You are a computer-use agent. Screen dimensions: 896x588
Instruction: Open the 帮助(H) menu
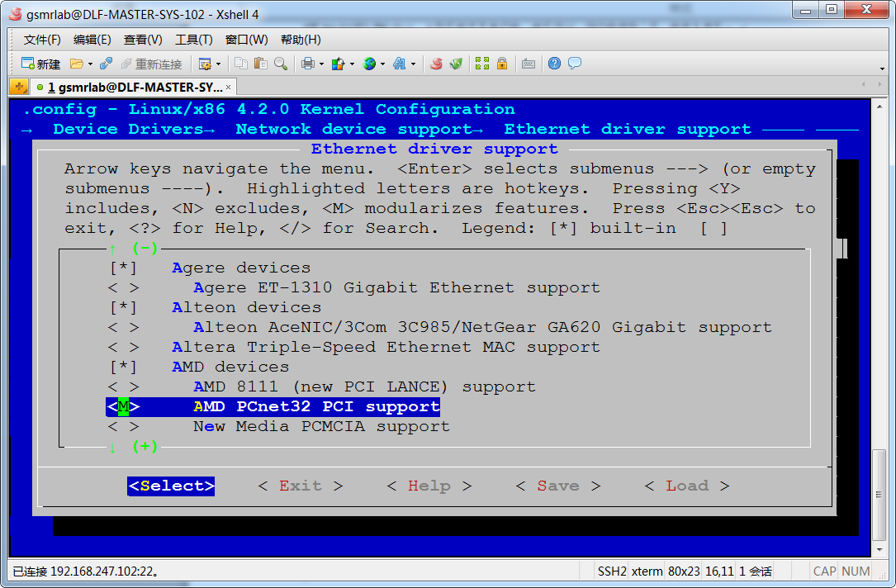[301, 40]
